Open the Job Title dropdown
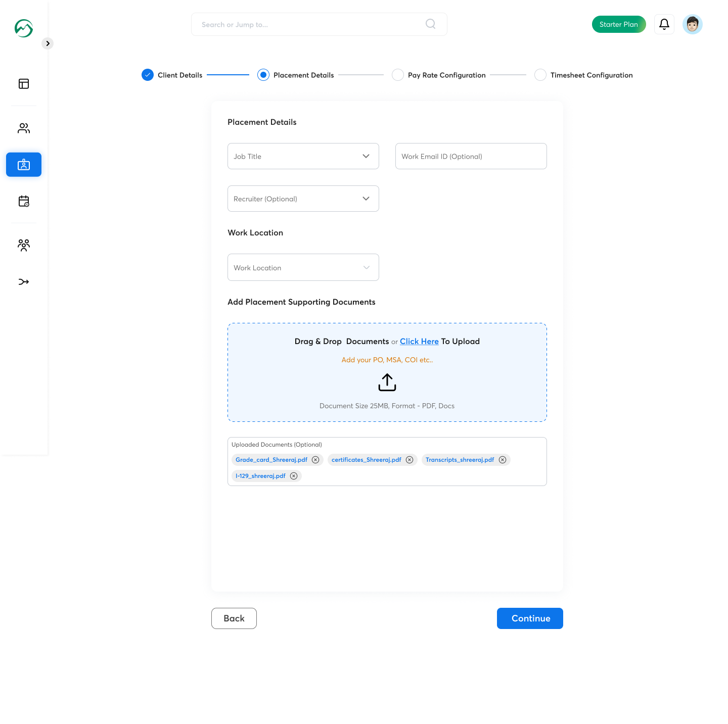 pos(303,156)
